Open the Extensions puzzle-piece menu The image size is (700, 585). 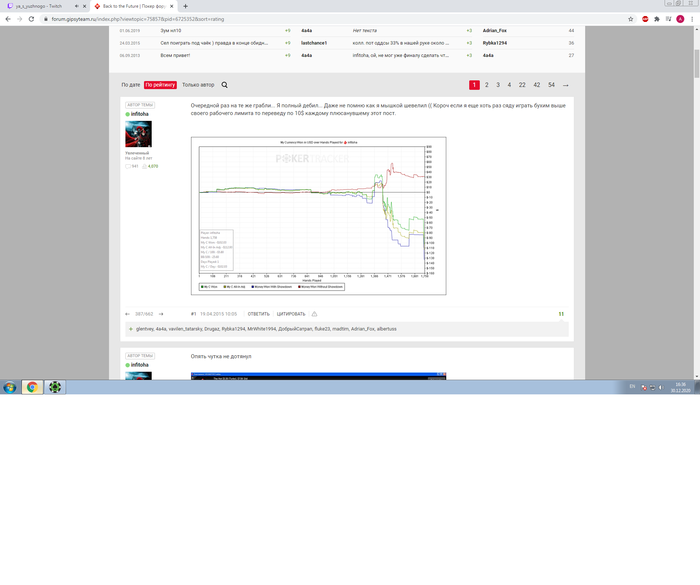[657, 19]
